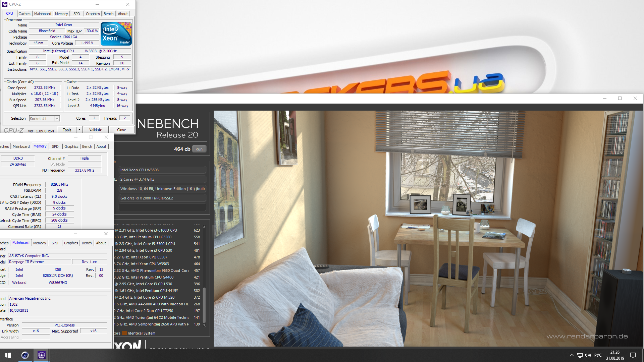Click the rendered Cinebench room image
This screenshot has width=644, height=362.
(428, 229)
